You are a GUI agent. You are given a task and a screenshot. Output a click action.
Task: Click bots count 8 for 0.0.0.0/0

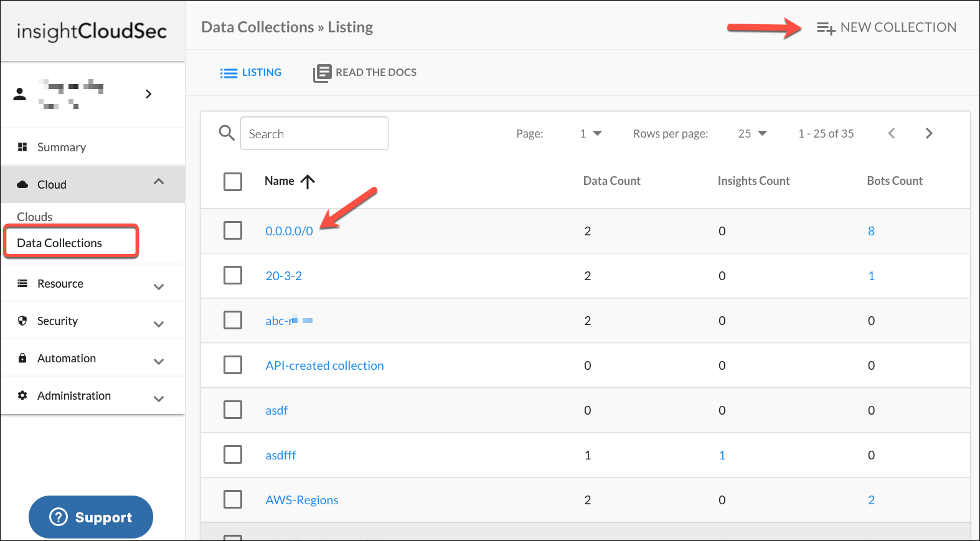click(872, 231)
